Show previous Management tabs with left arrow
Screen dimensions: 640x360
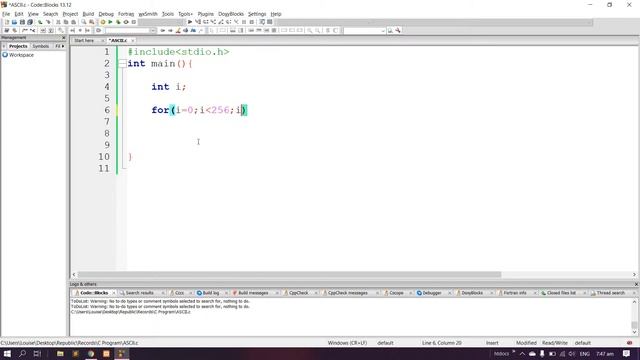point(4,46)
